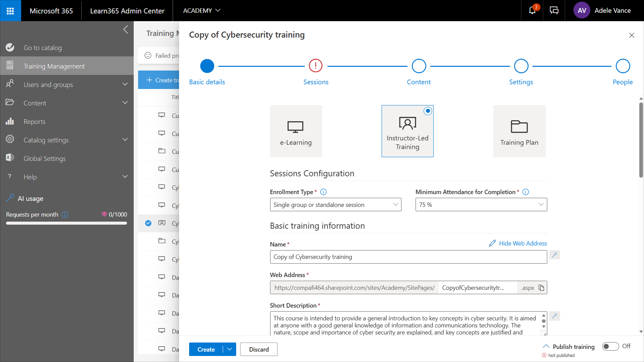The height and width of the screenshot is (362, 644).
Task: Collapse the left navigation sidebar
Action: click(126, 30)
